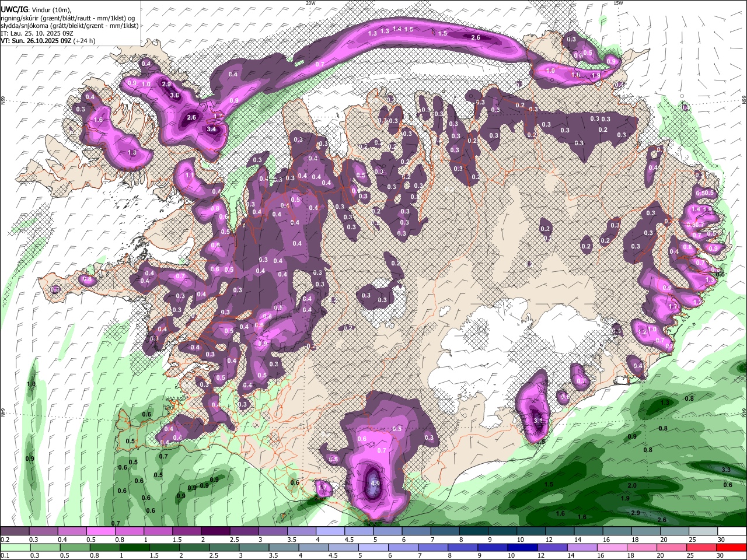Viewport: 747px width, 560px height.
Task: Pick the palest green swatch above 0.1
Action: tap(15, 547)
